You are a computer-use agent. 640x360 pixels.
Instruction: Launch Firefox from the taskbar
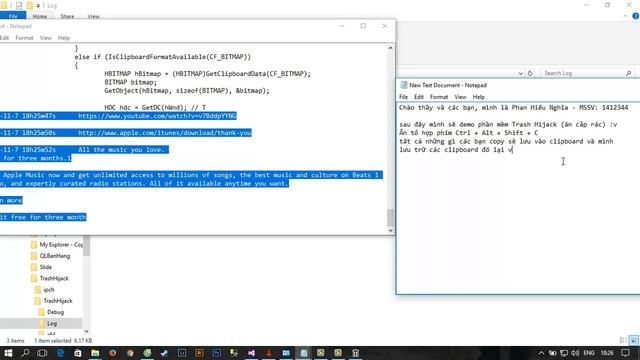(113, 353)
